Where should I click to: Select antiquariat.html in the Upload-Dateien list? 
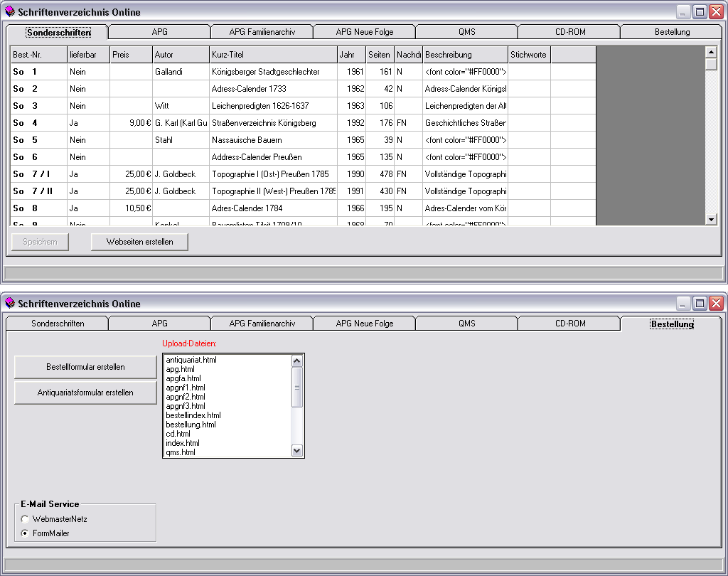[191, 360]
